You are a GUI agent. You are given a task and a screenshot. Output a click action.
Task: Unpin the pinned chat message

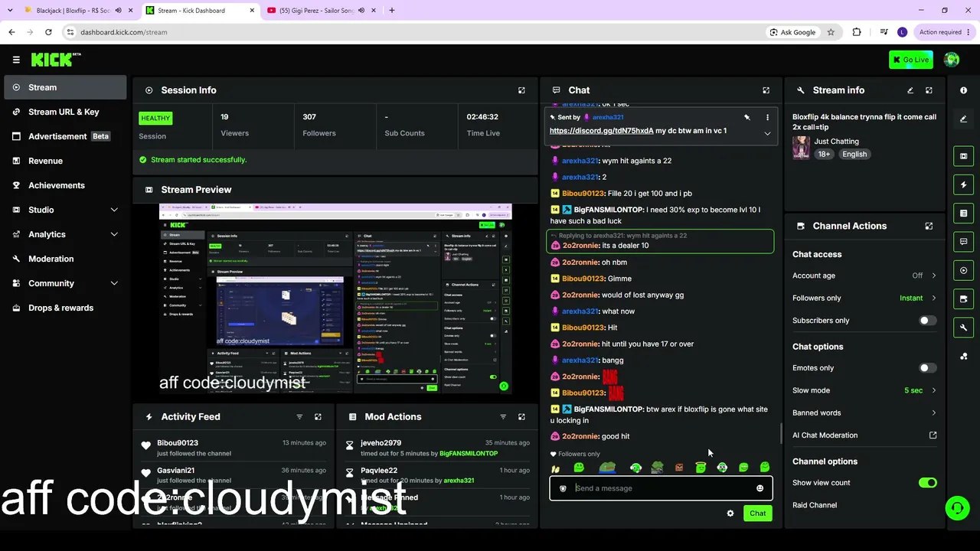[746, 117]
